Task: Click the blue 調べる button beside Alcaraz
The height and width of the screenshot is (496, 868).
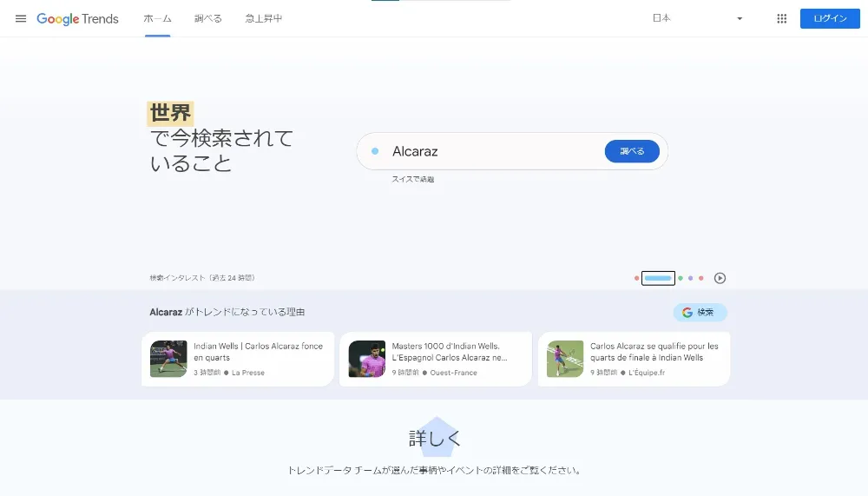Action: [632, 151]
